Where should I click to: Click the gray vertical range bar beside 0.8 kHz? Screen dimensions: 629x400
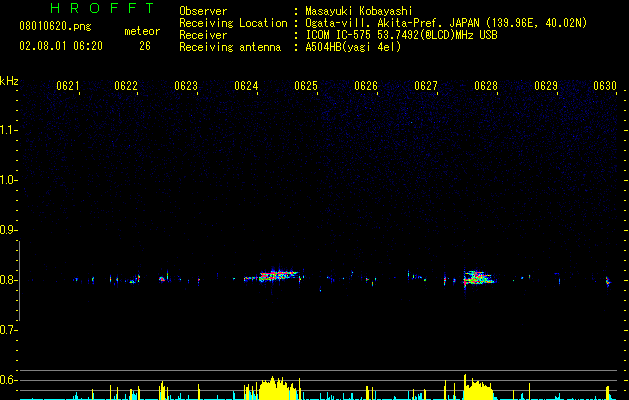[19, 281]
